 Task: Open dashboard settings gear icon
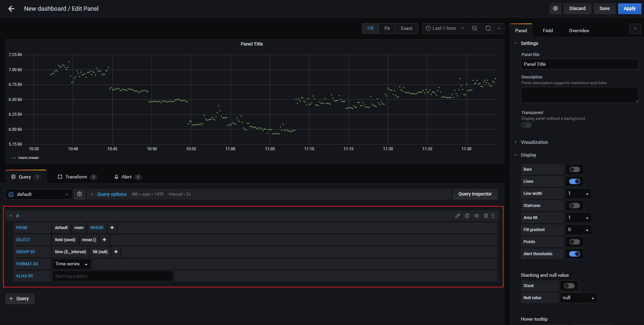tap(555, 8)
